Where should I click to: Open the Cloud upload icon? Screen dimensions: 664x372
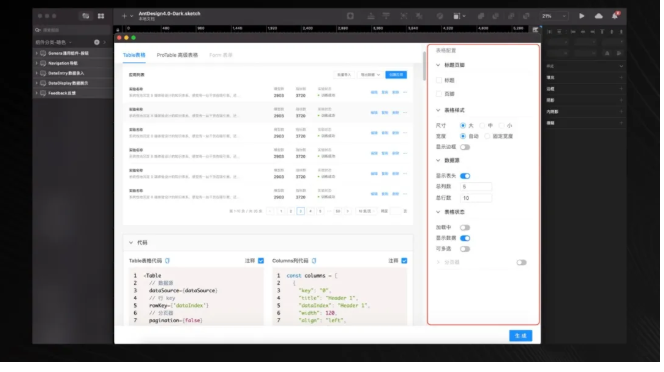[x=599, y=16]
